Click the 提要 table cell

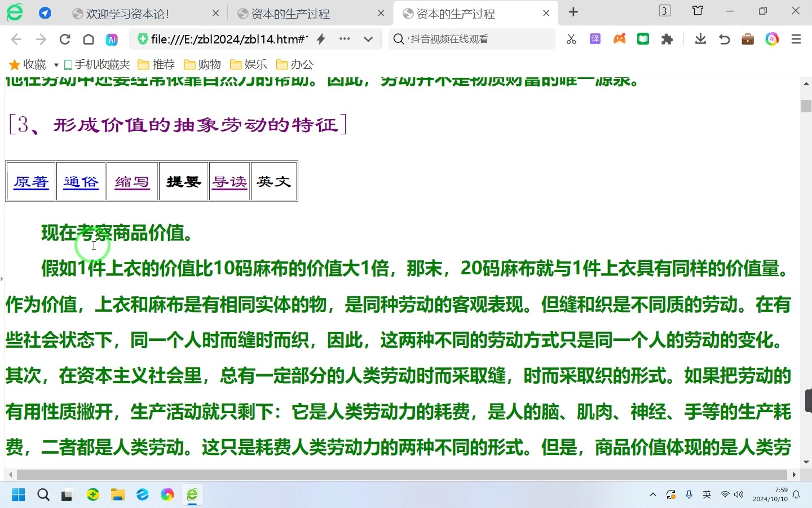point(184,182)
